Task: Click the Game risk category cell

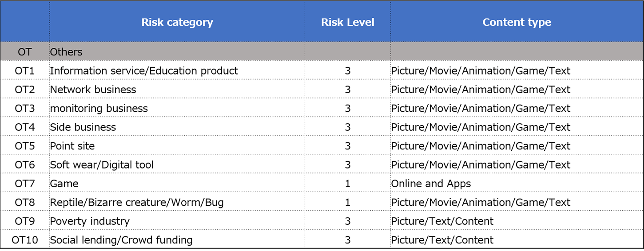Action: tap(64, 184)
